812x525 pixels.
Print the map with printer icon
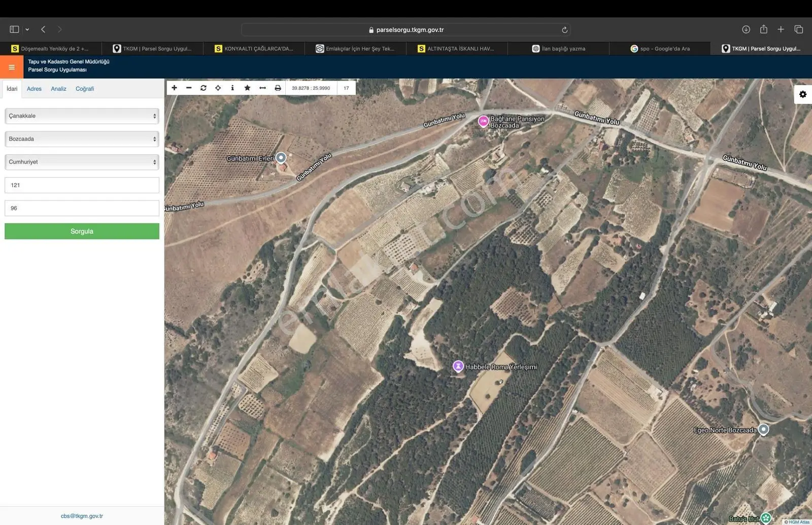click(x=278, y=88)
